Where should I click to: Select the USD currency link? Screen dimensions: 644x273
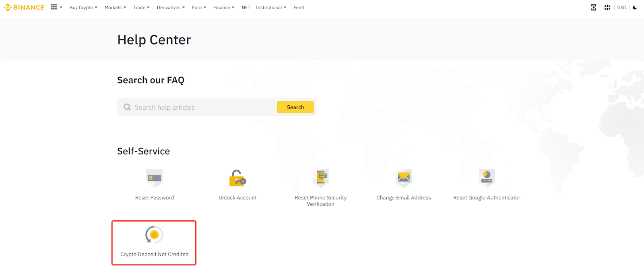[x=621, y=8]
